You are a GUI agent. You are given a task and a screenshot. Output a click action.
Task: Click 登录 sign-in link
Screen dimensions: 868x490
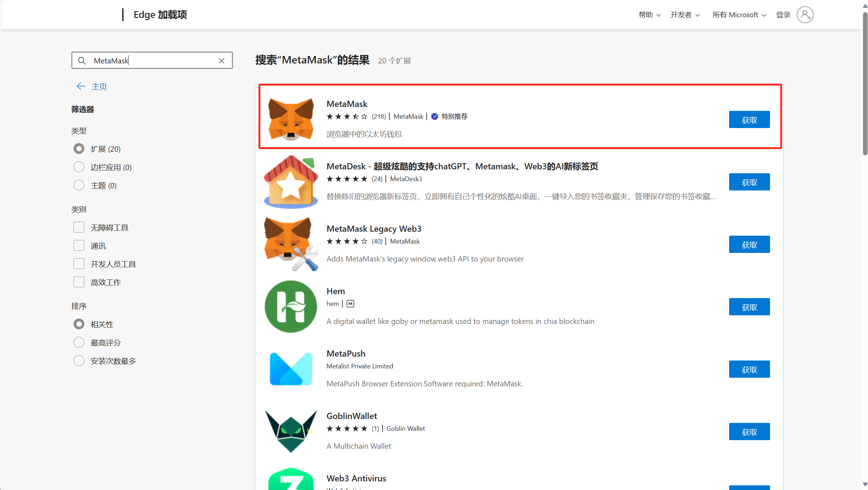click(x=783, y=15)
